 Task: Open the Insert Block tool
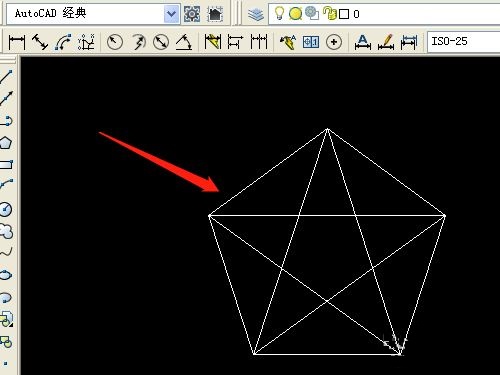tap(6, 319)
